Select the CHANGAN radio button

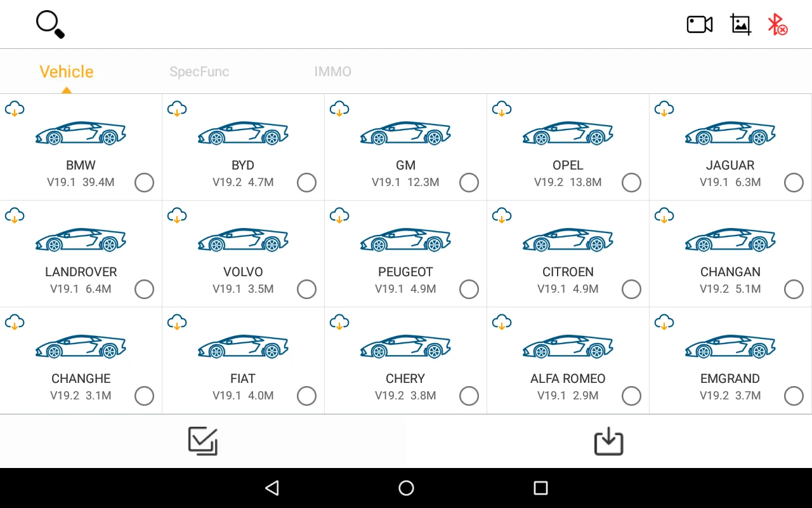[794, 289]
